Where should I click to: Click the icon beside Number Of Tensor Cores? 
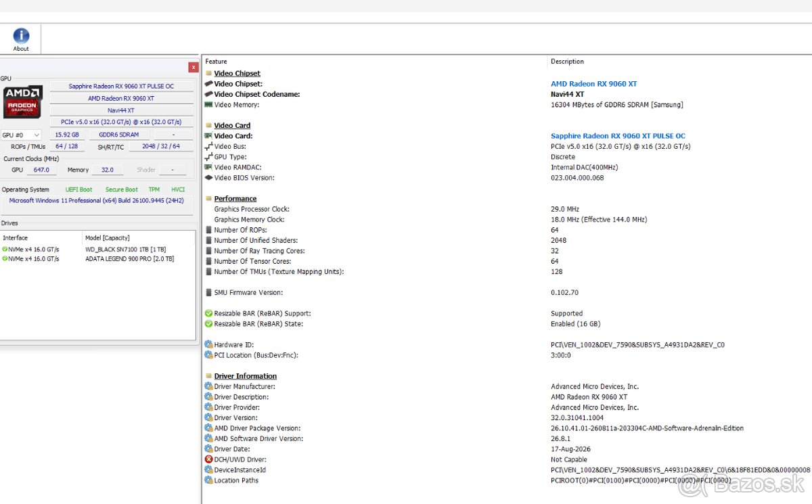point(208,261)
